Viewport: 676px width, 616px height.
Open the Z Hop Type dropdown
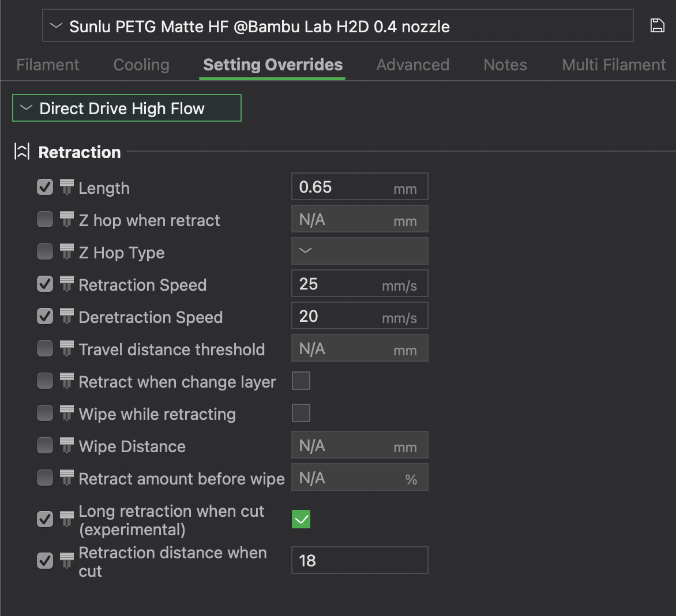[359, 251]
